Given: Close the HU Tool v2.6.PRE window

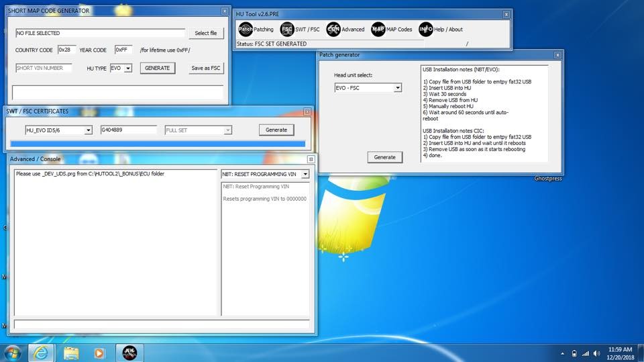Looking at the screenshot, I should (506, 14).
